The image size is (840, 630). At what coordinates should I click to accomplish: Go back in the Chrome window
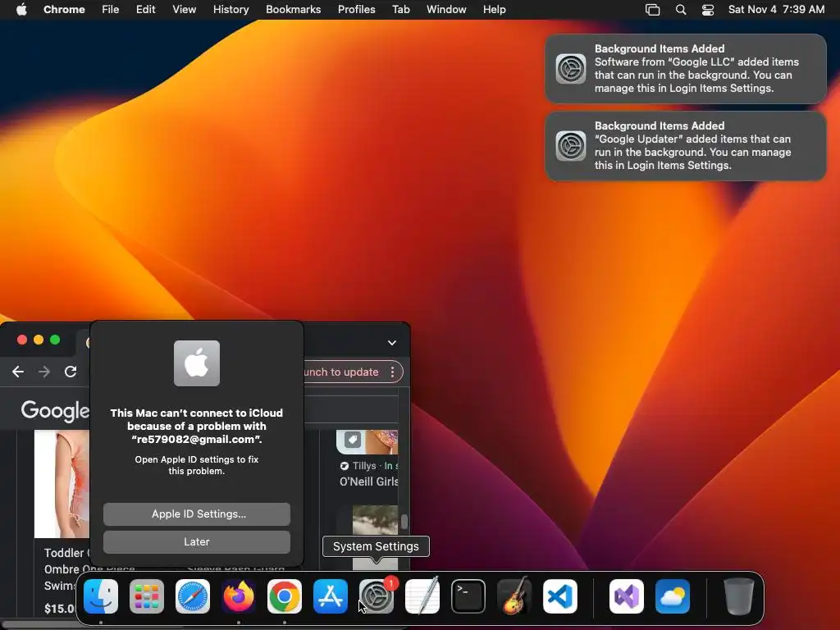click(x=18, y=372)
